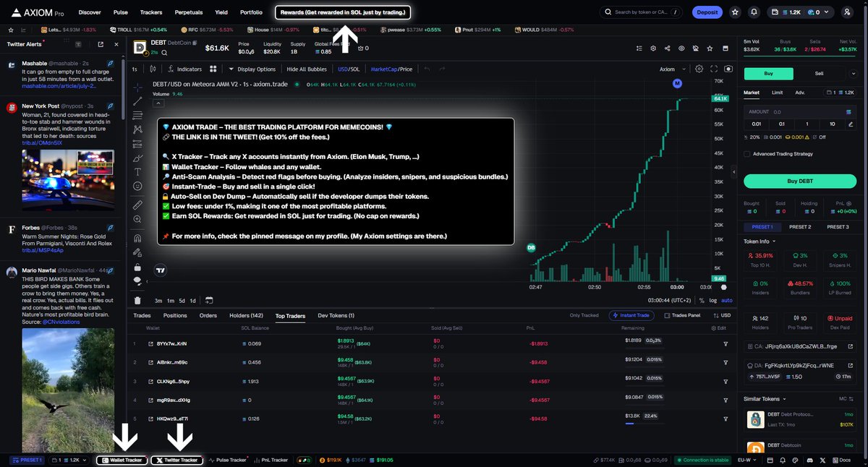Switch to Dev Tokens (1) tab

[x=334, y=315]
